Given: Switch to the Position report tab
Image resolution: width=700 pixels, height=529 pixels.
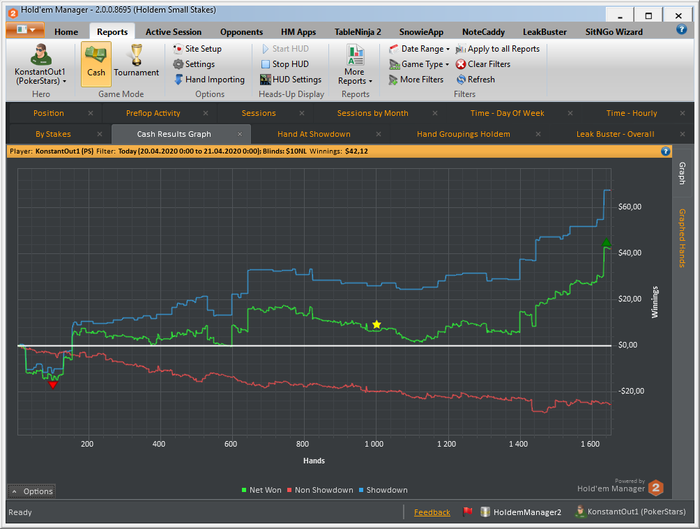Looking at the screenshot, I should [49, 113].
